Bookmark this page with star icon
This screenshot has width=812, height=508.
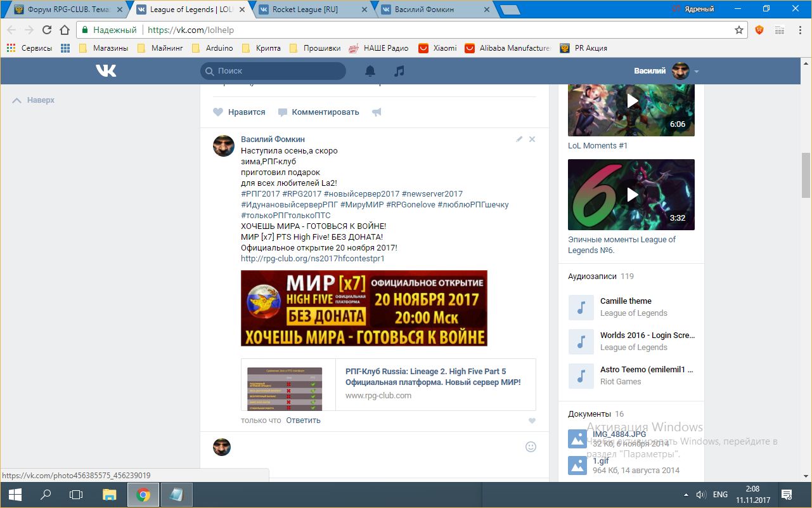pos(738,30)
